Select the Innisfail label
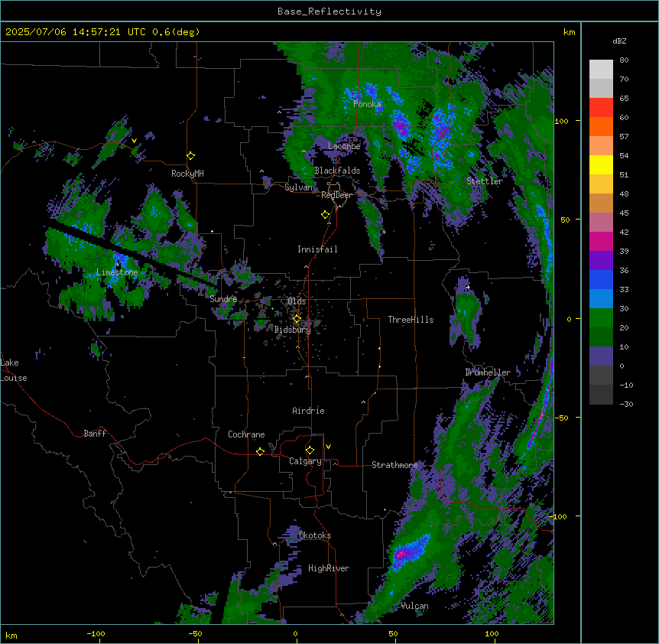659x644 pixels. coord(317,249)
